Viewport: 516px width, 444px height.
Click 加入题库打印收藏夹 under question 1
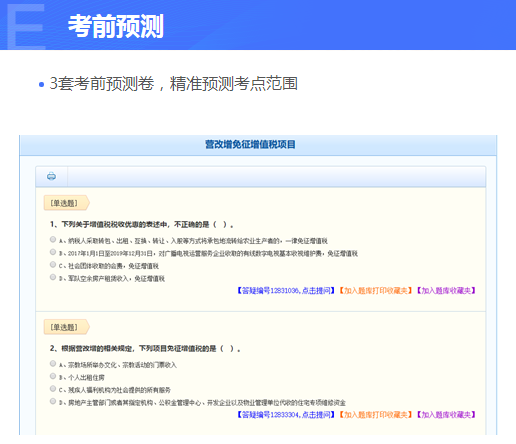pyautogui.click(x=376, y=291)
